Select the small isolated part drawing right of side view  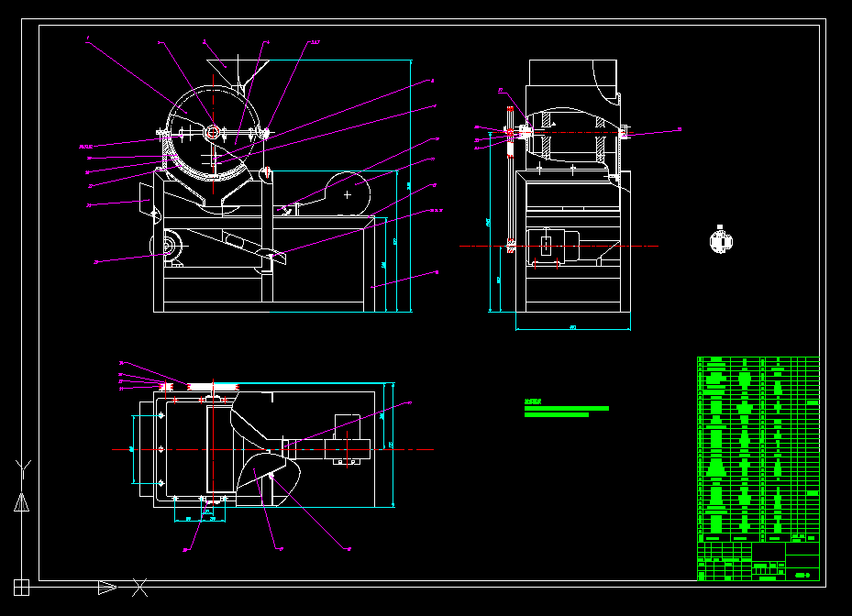pos(721,239)
